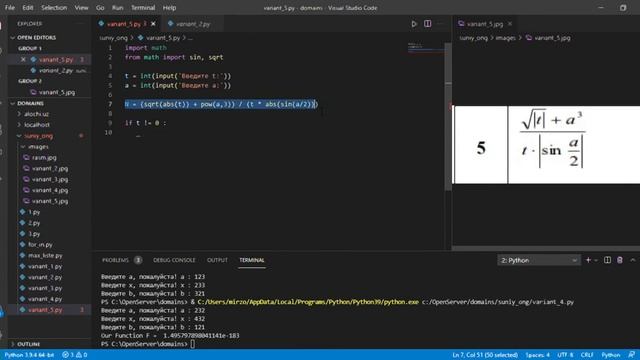Select variant_5.jpg under Group 2
This screenshot has height=360, width=640.
pyautogui.click(x=57, y=92)
